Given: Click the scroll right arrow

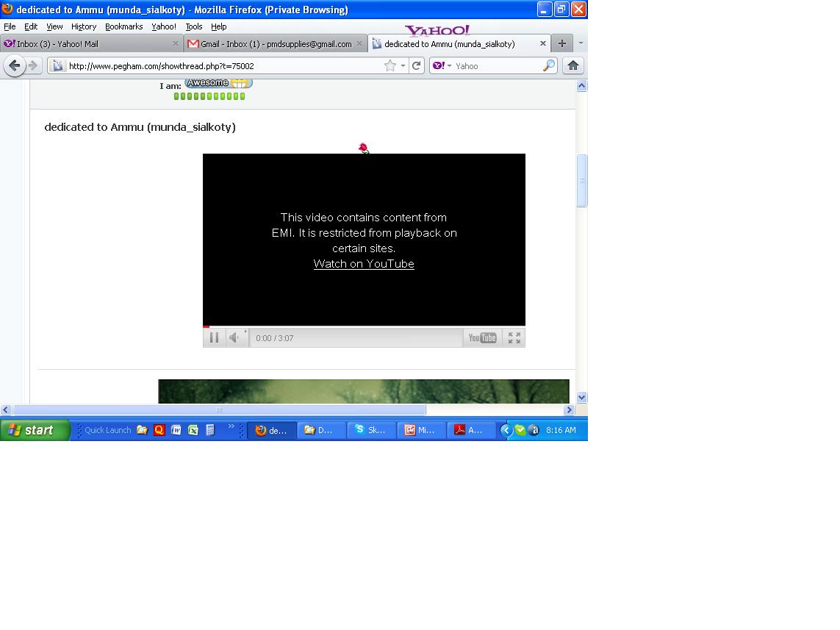Looking at the screenshot, I should tap(569, 409).
